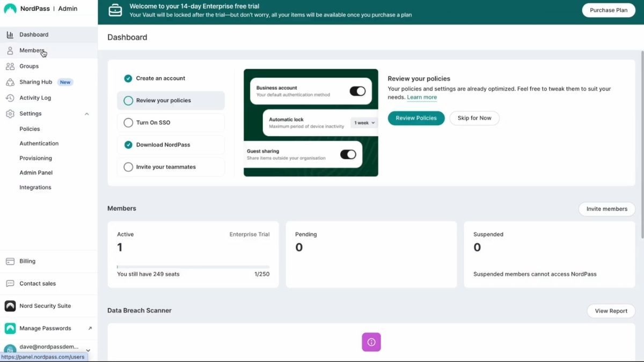Expand the account menu chevron by email
The height and width of the screenshot is (362, 644).
pos(88,350)
